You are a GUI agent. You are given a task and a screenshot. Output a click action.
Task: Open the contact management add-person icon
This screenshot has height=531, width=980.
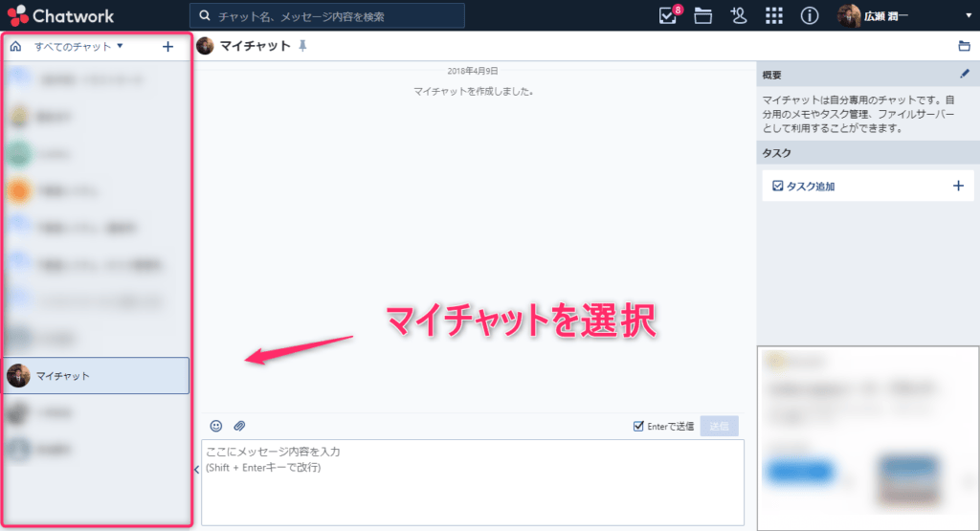(x=739, y=15)
